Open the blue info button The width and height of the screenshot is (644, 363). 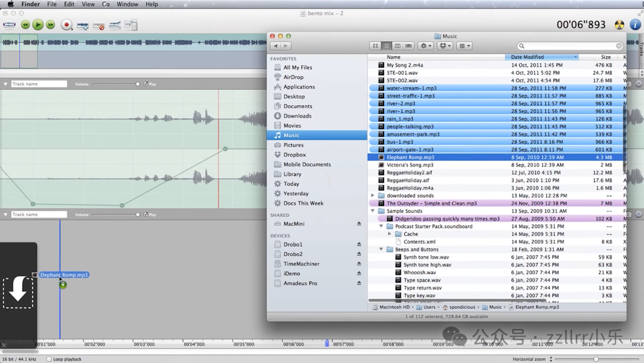click(636, 25)
